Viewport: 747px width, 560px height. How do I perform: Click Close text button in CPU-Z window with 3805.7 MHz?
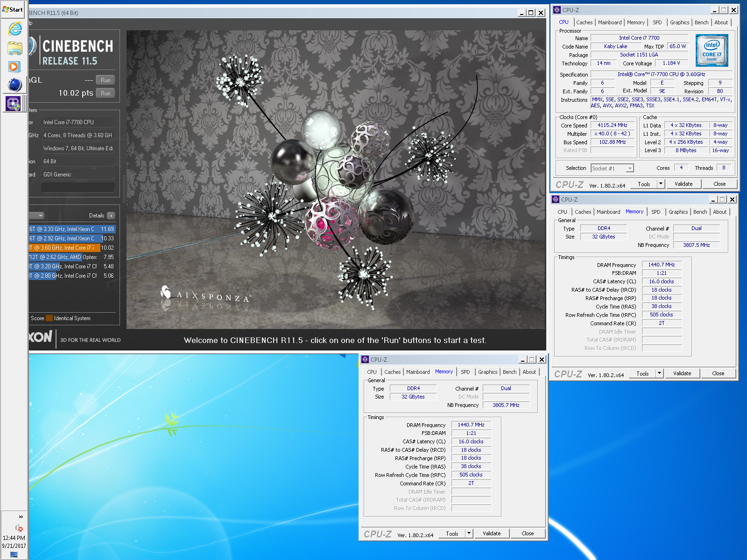point(528,533)
